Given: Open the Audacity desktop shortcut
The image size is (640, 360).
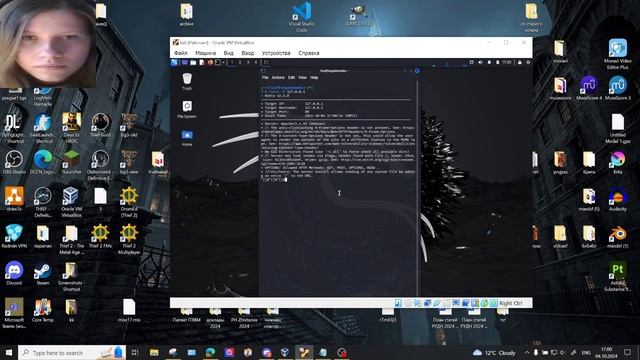Looking at the screenshot, I should (x=618, y=200).
